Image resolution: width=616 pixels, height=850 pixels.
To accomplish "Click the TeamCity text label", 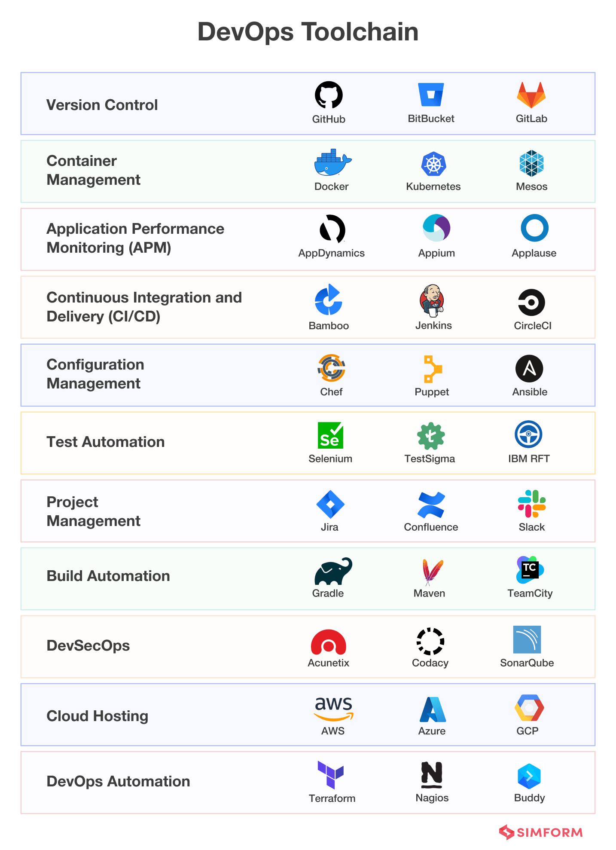I will click(530, 593).
